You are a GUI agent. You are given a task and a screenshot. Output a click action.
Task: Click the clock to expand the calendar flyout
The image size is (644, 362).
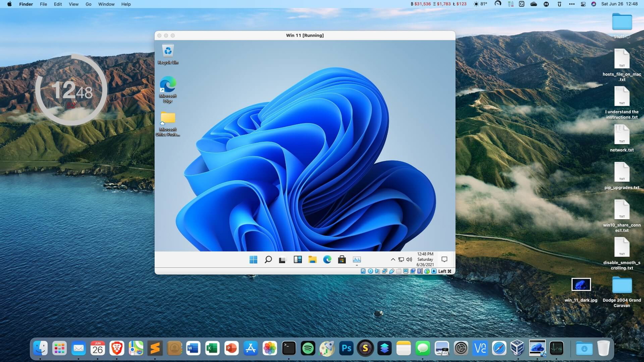coord(425,259)
